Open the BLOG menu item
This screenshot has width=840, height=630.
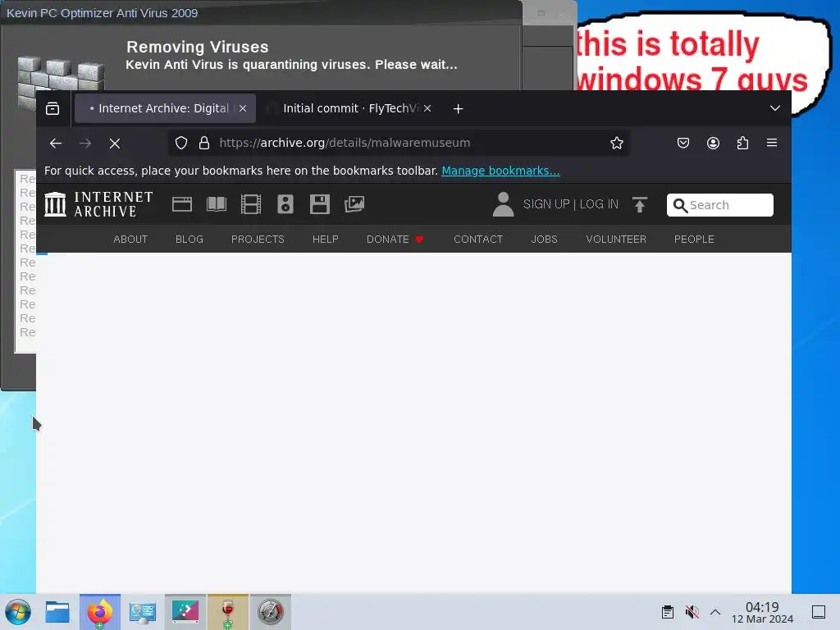(189, 240)
